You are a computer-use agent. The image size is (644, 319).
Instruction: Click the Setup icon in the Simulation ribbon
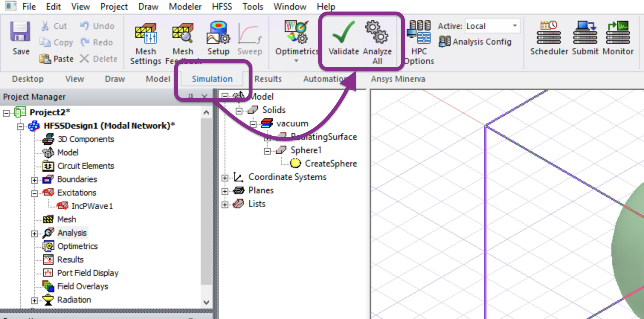[218, 33]
